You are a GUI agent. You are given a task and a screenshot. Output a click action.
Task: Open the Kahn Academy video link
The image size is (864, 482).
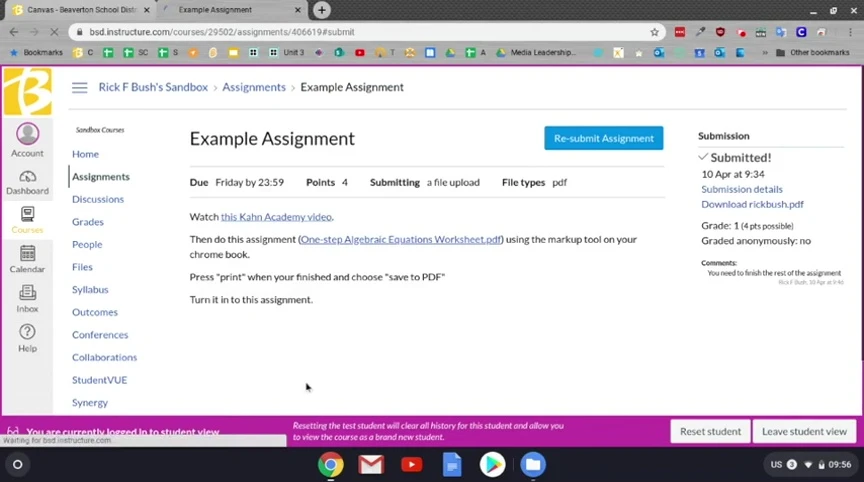coord(276,216)
